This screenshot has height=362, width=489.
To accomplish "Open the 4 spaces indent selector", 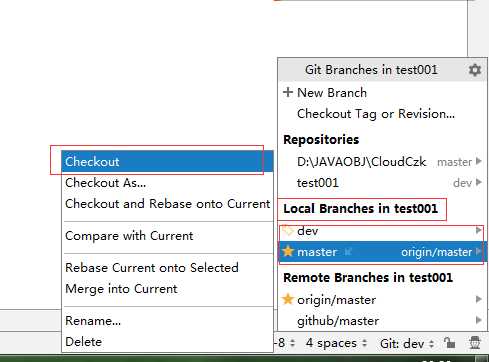I will click(x=336, y=343).
